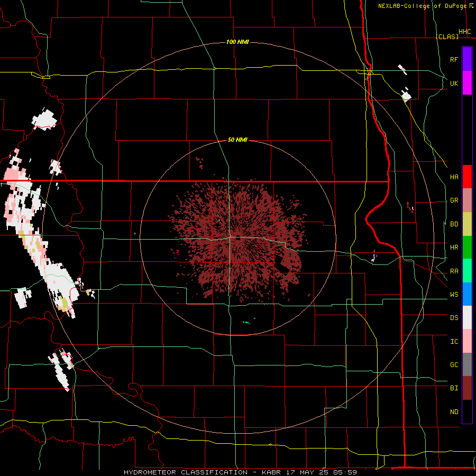Click the HA red legend swatch
Viewport: 476px width, 476px height.
467,177
